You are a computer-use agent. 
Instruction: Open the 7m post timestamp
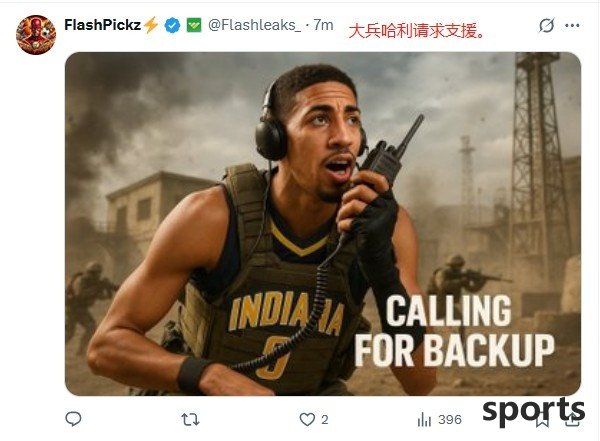[323, 25]
